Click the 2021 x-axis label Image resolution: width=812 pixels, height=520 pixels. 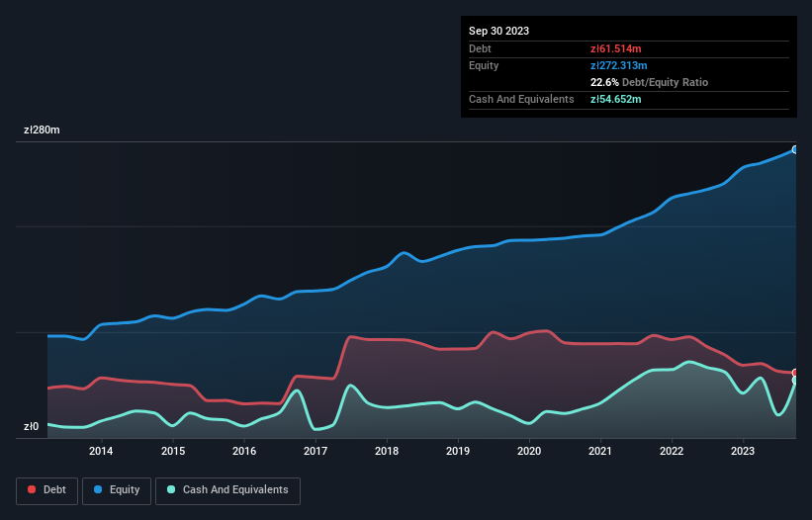[x=600, y=451]
